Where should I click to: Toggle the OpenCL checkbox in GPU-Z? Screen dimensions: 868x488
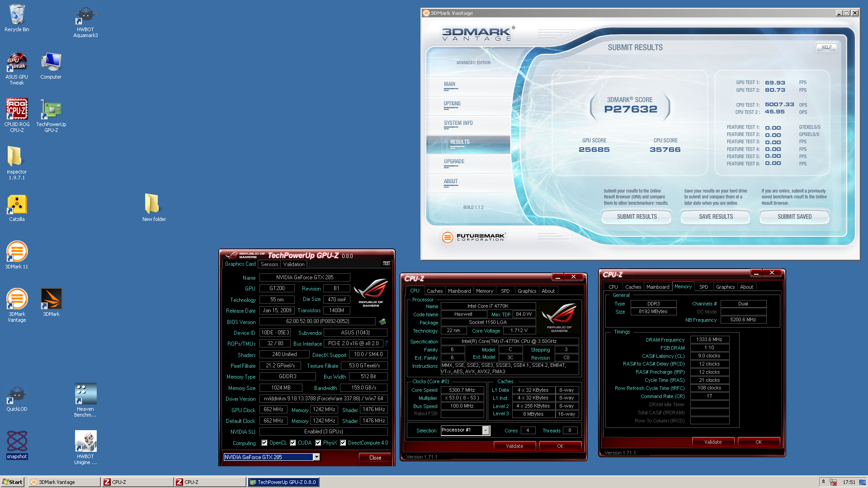click(264, 443)
